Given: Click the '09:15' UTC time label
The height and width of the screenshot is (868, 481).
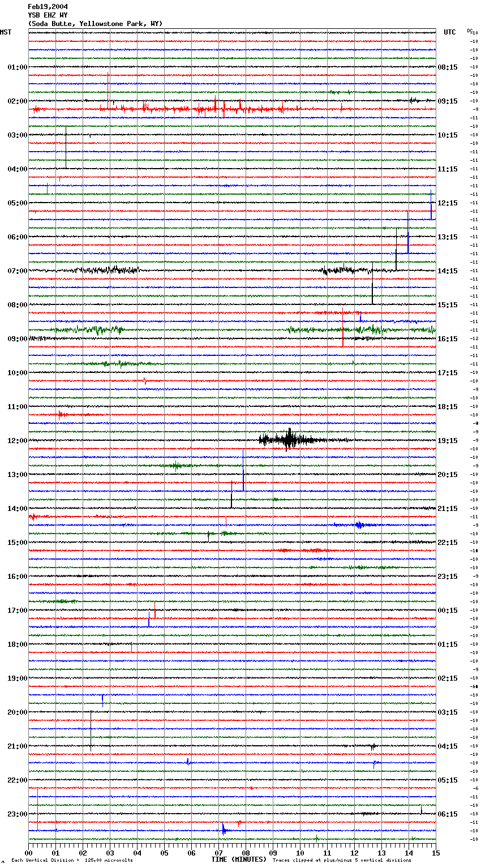Looking at the screenshot, I should (448, 101).
